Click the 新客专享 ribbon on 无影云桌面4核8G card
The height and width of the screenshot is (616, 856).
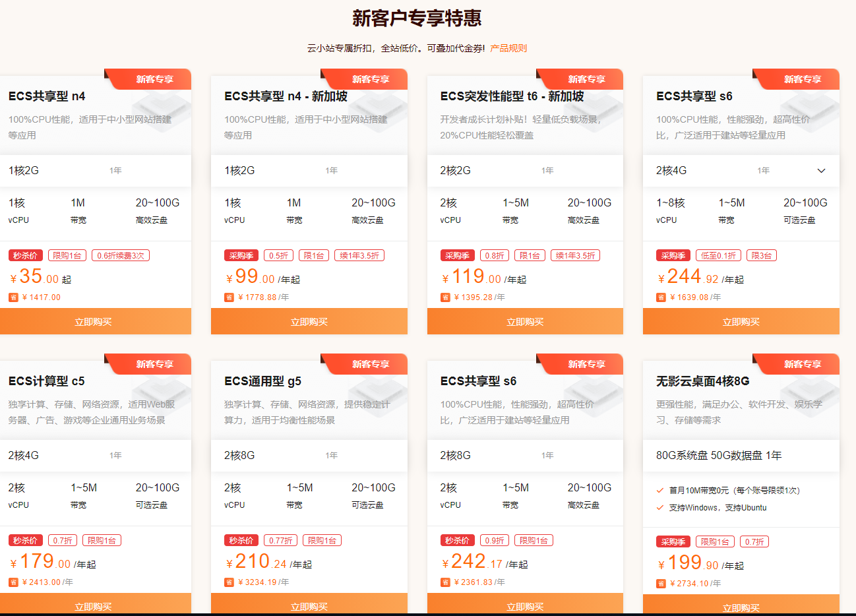pos(798,364)
